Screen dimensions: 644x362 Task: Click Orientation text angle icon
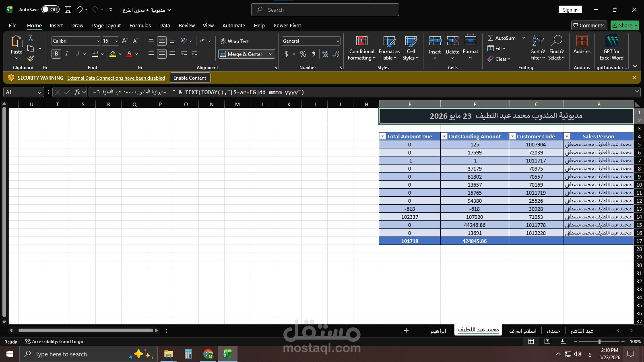click(x=184, y=41)
